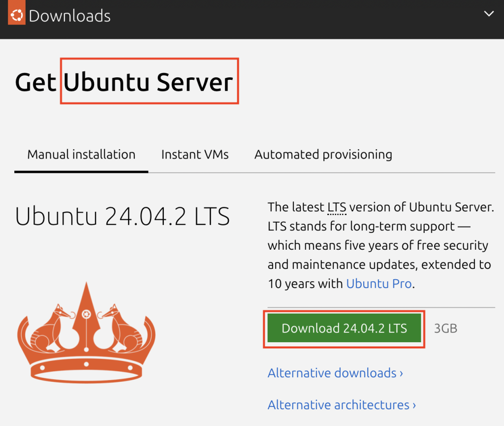Open the Alternative architectures link
The image size is (504, 426).
(x=342, y=405)
